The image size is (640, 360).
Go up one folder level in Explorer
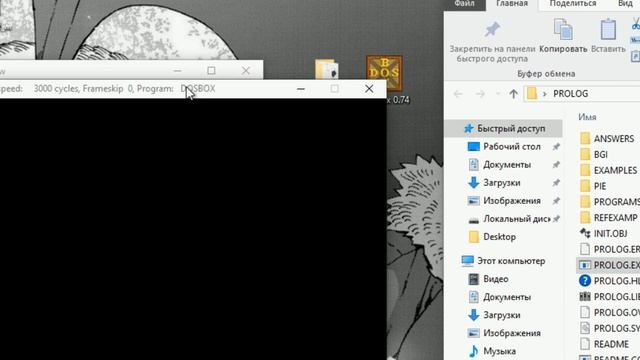tap(513, 94)
